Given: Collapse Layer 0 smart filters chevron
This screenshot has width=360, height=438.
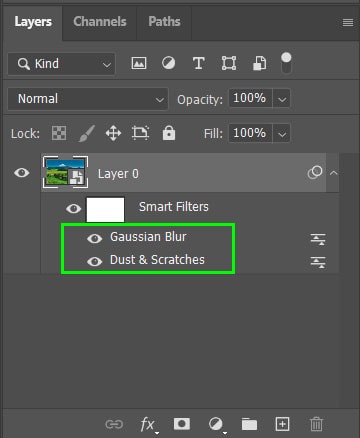Looking at the screenshot, I should pos(333,173).
